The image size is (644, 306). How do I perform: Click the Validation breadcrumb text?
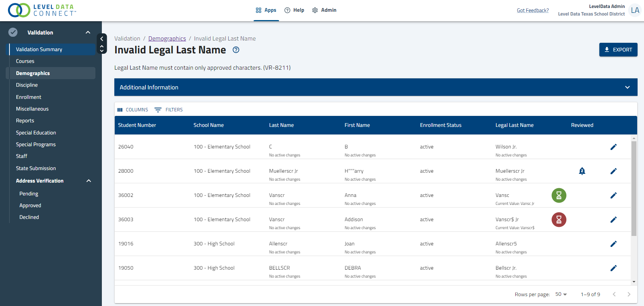pyautogui.click(x=127, y=39)
